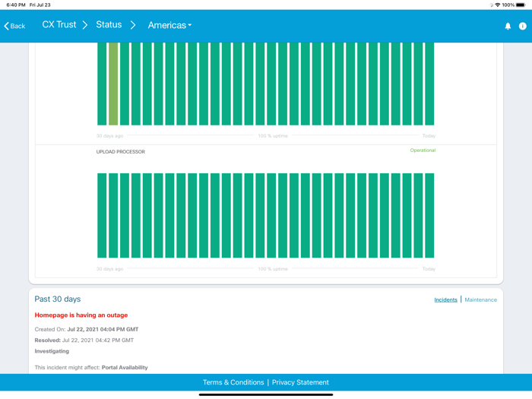
Task: Select the Today bar in Upload Processor chart
Action: tap(429, 215)
